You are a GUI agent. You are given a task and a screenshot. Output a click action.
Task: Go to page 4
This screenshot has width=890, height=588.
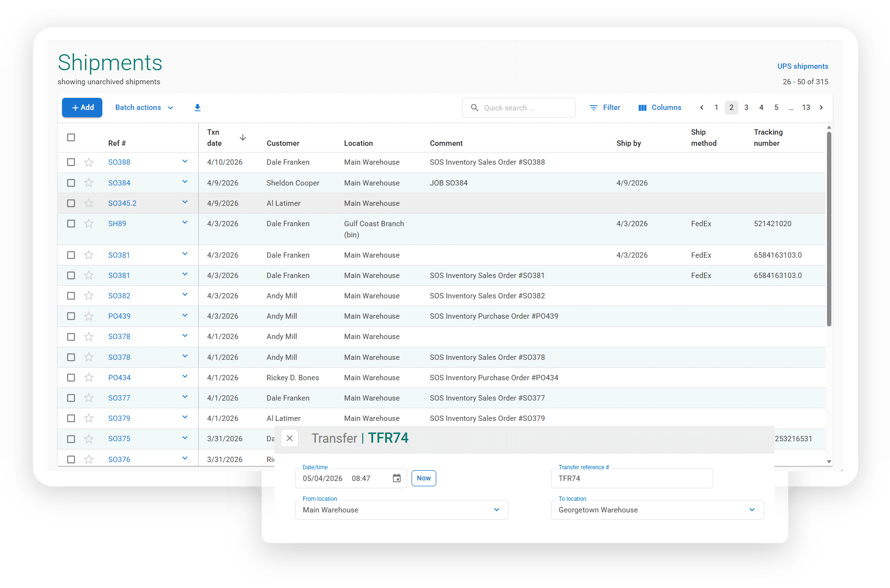point(762,108)
